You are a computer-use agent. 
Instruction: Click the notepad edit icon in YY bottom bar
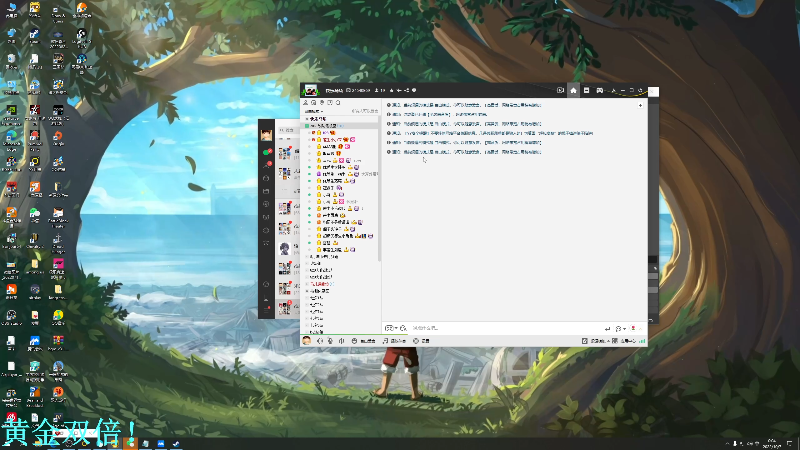click(x=585, y=341)
